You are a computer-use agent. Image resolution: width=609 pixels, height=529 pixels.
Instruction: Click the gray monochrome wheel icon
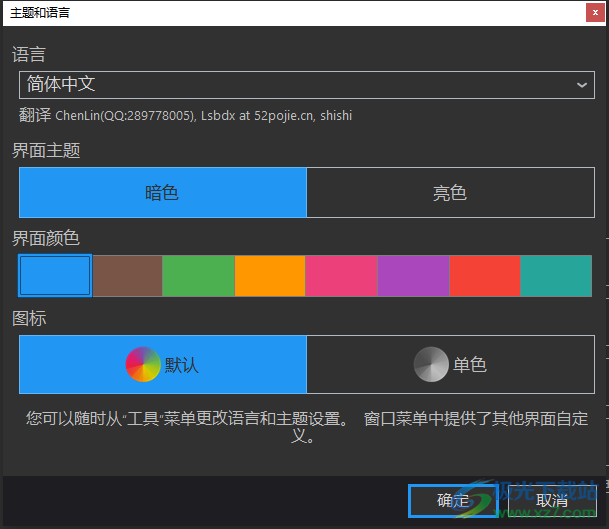coord(431,364)
